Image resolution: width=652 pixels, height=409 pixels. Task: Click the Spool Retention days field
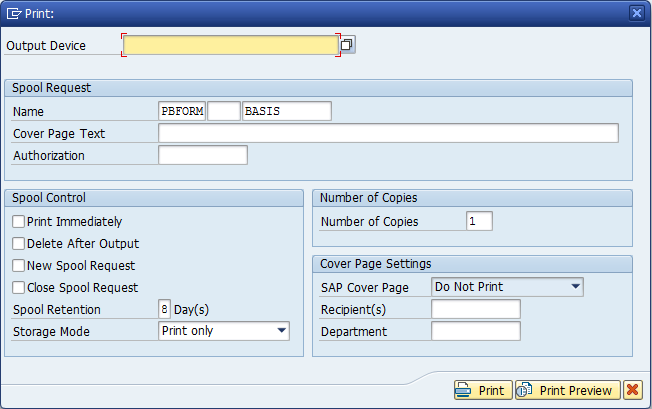[164, 309]
